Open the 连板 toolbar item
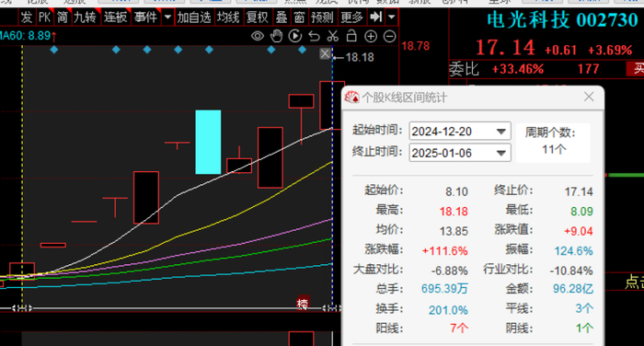Image resolution: width=644 pixels, height=346 pixels. click(x=115, y=17)
